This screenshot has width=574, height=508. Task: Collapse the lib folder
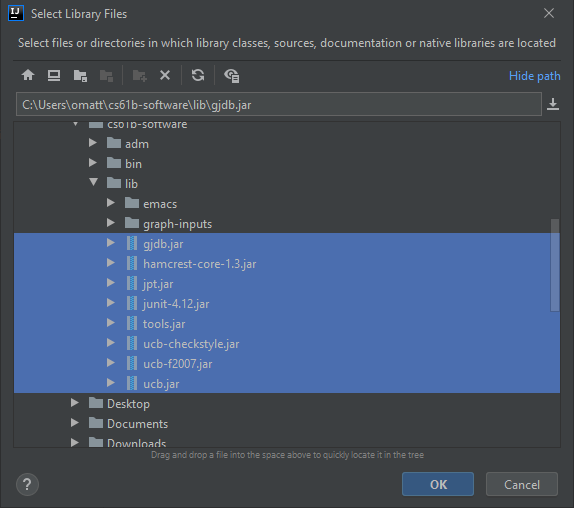tap(94, 182)
